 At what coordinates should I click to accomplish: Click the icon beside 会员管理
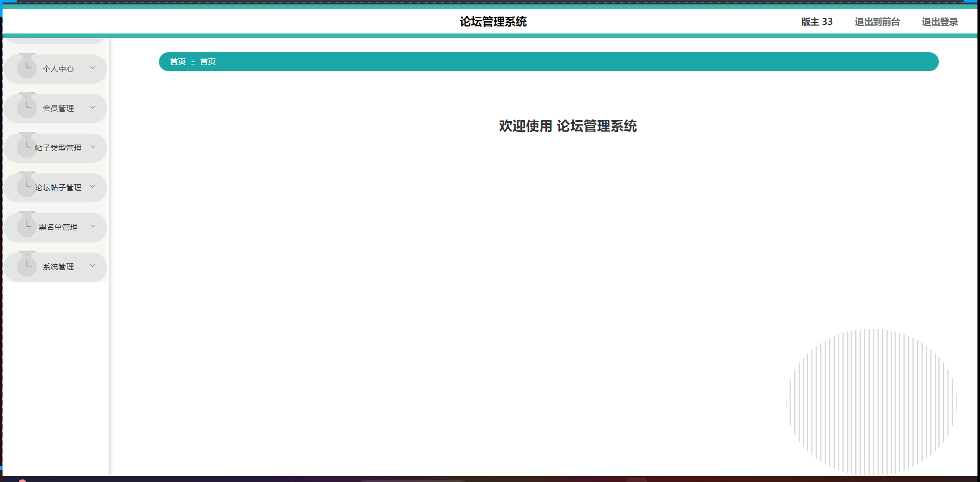tap(27, 107)
